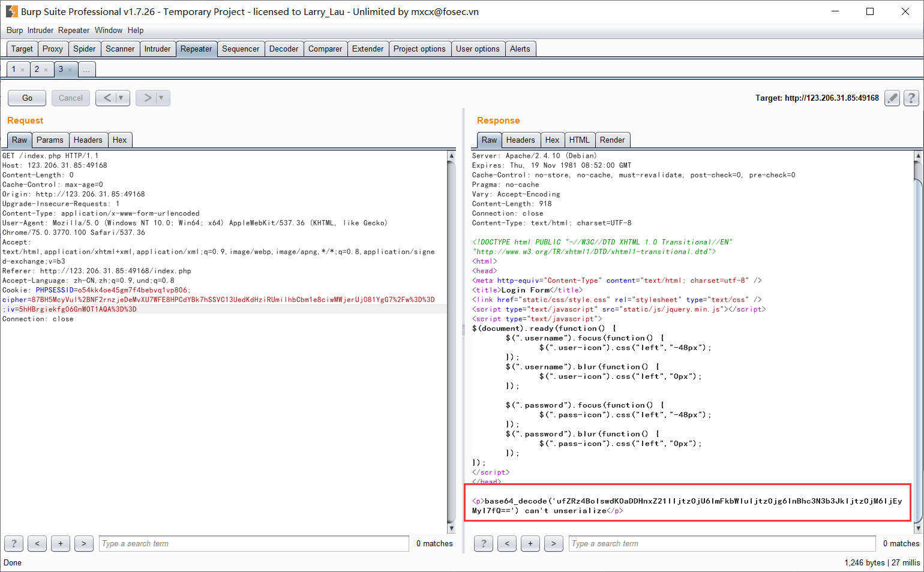This screenshot has height=572, width=924.
Task: Click the edit target pencil icon
Action: pyautogui.click(x=892, y=98)
